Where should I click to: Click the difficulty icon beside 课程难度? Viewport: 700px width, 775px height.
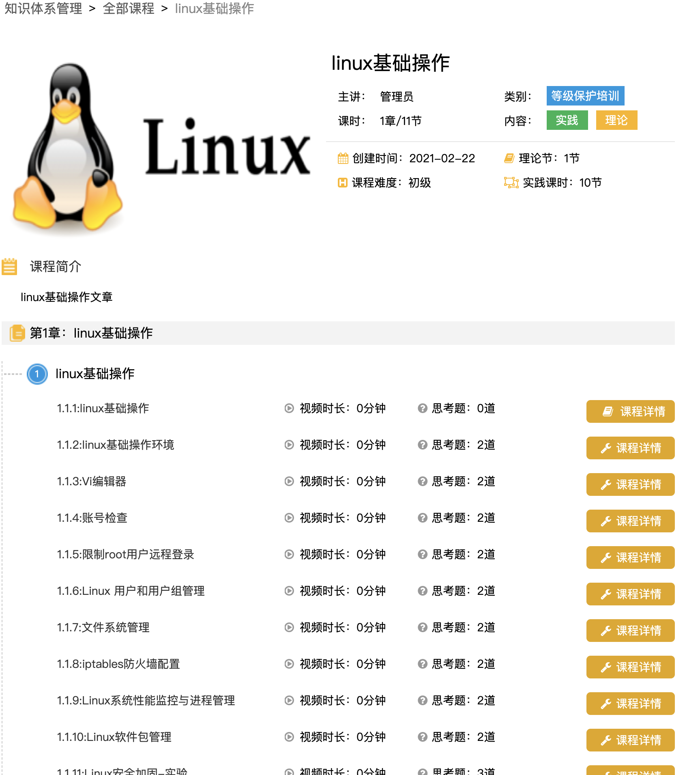click(343, 183)
